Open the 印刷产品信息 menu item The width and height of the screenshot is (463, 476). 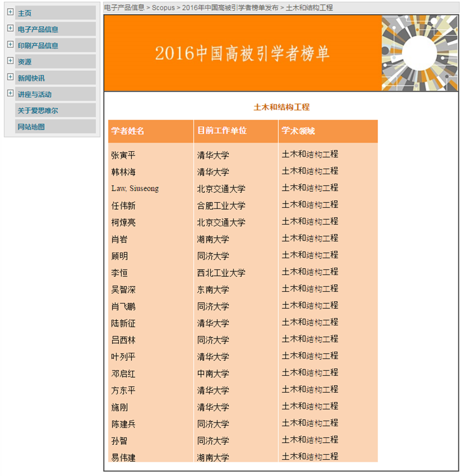point(38,45)
